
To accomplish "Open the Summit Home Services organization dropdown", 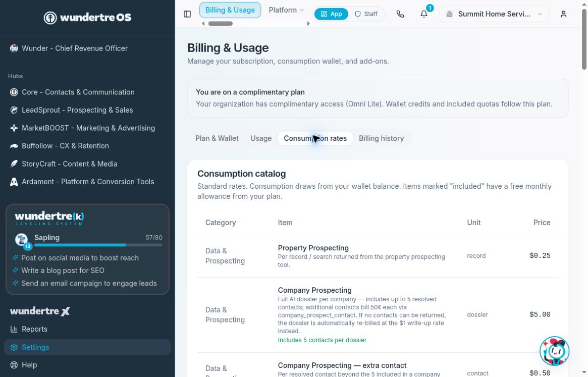I will (494, 14).
